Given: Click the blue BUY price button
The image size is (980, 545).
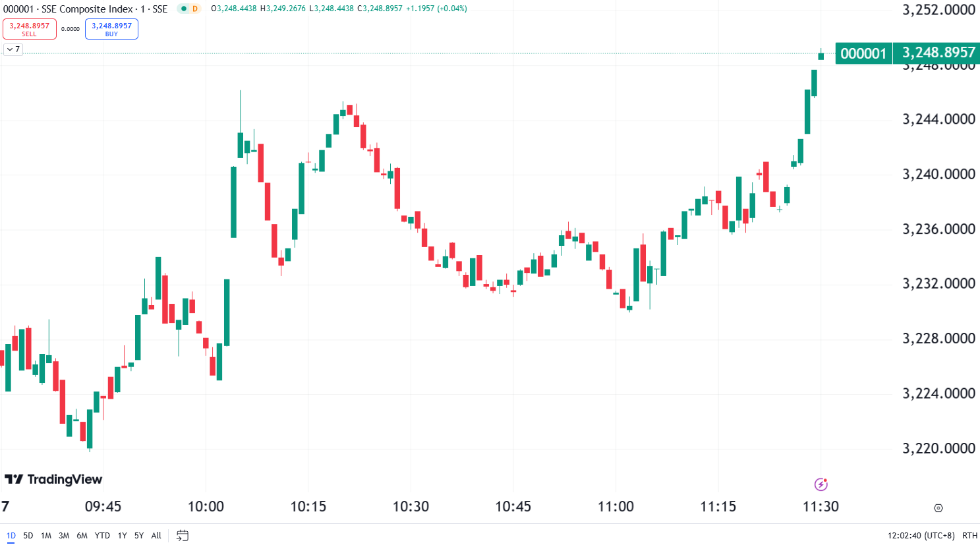Looking at the screenshot, I should [x=111, y=29].
